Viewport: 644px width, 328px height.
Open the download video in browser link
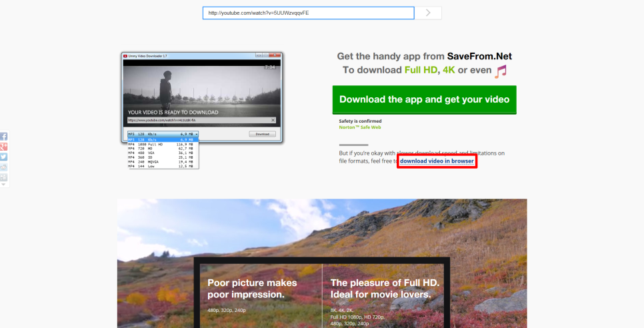[x=437, y=161]
